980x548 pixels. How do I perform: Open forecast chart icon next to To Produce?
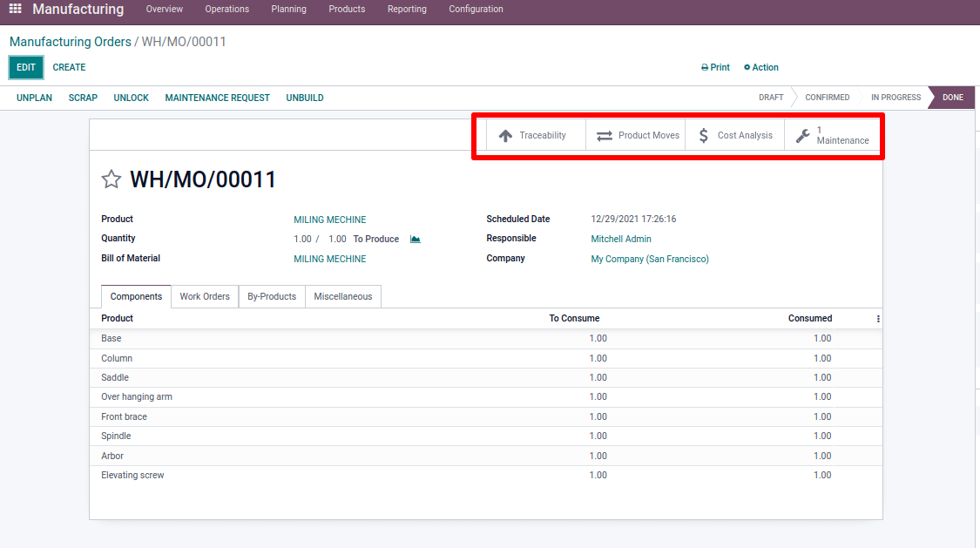pyautogui.click(x=415, y=239)
